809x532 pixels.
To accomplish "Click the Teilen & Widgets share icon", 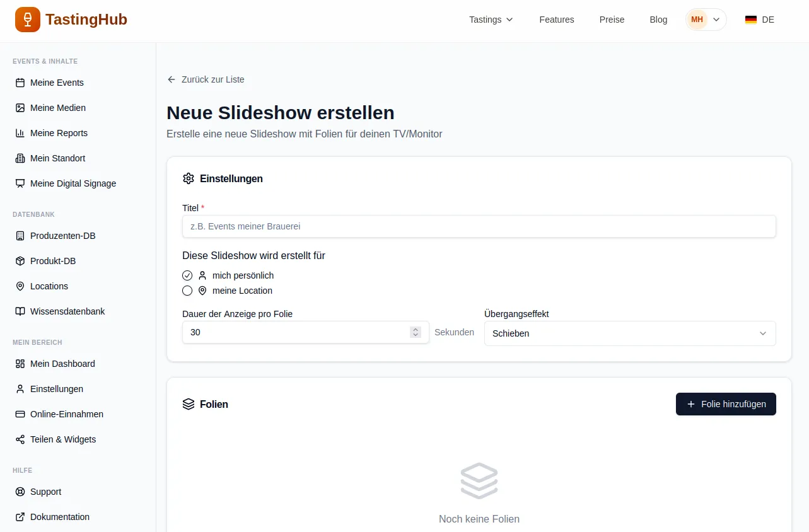I will pos(20,439).
